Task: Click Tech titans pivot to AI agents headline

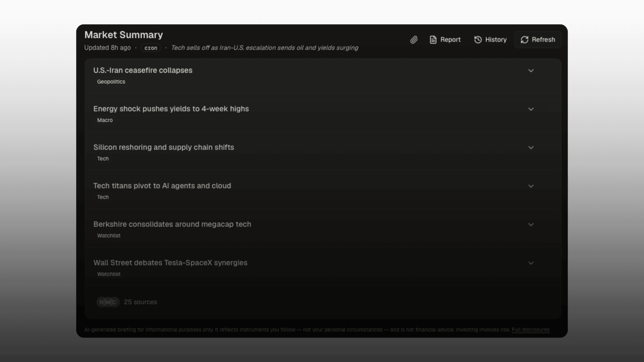Action: [162, 186]
